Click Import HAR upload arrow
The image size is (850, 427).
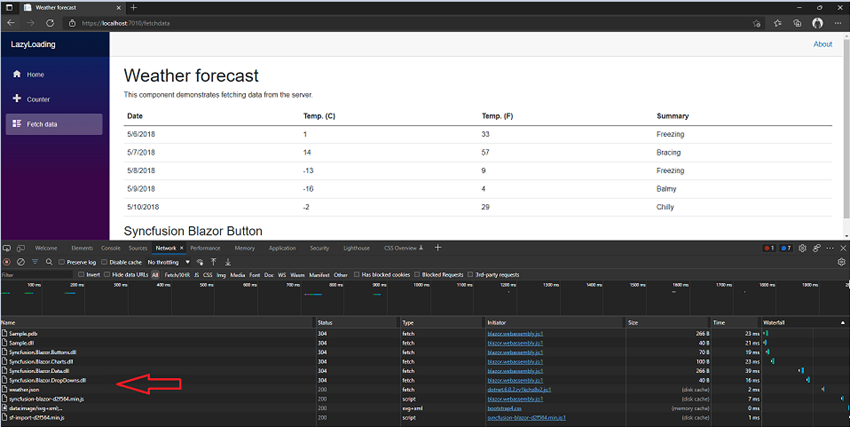(214, 262)
